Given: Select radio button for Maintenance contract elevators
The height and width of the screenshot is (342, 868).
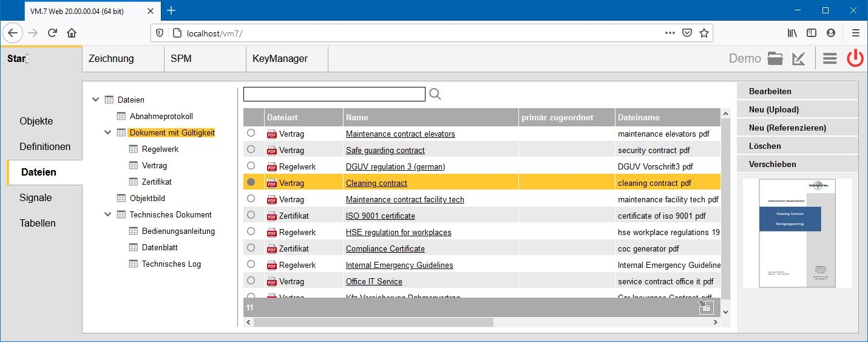Looking at the screenshot, I should (251, 133).
